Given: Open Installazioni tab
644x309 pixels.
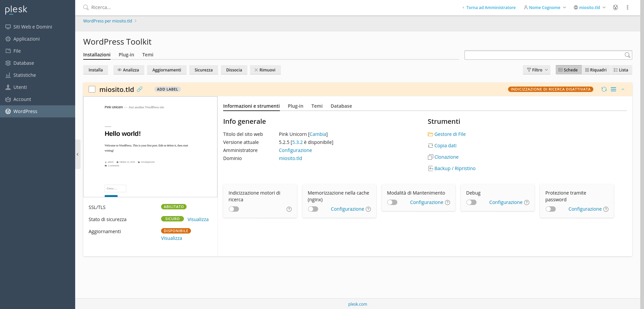Looking at the screenshot, I should click(x=97, y=55).
